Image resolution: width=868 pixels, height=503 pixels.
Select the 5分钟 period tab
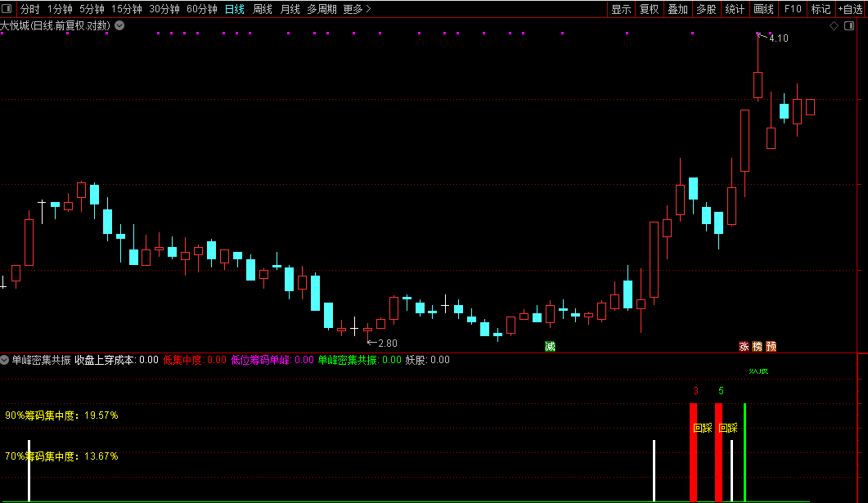[x=92, y=10]
